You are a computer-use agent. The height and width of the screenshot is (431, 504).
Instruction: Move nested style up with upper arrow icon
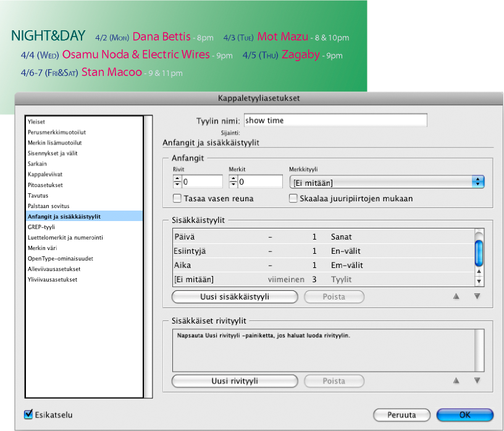click(456, 296)
